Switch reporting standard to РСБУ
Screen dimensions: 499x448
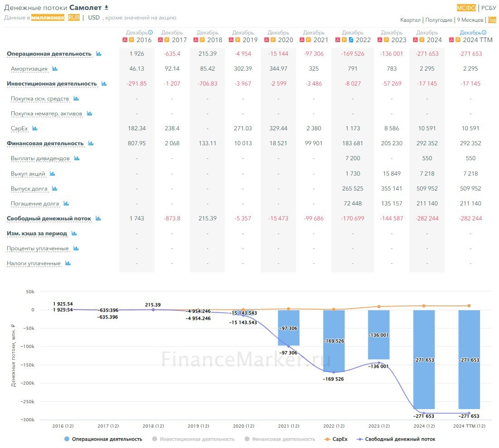coord(489,8)
